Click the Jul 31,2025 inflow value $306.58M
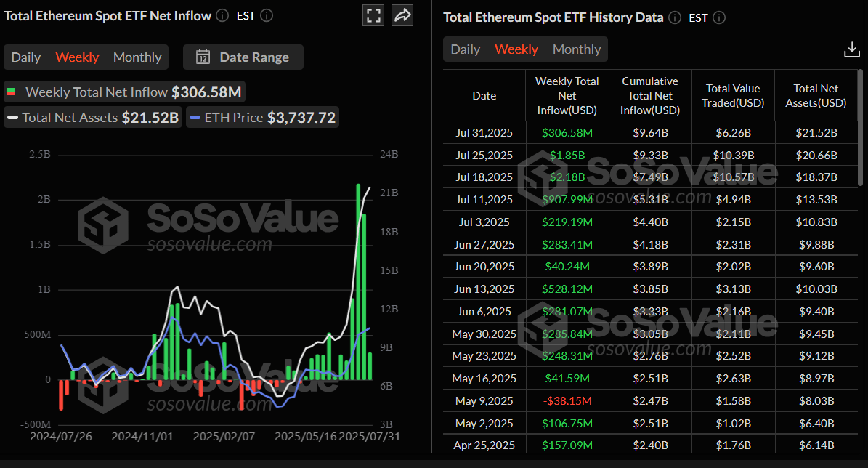The height and width of the screenshot is (468, 868). pos(567,132)
